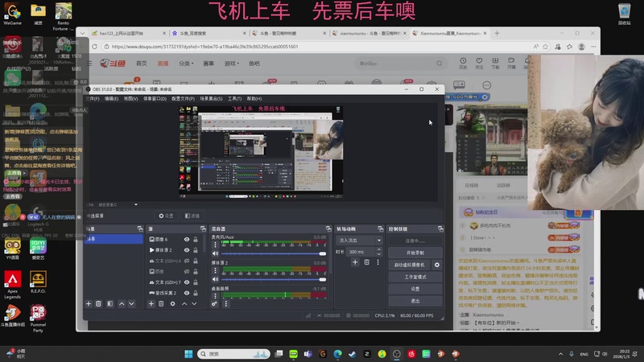Expand Douyu 分类 dropdown in browser nav

(186, 64)
